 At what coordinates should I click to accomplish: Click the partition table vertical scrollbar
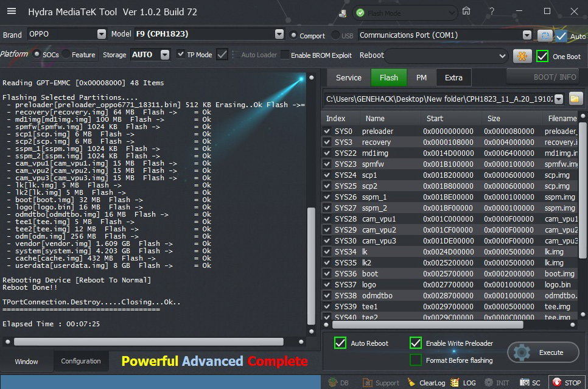pos(582,190)
